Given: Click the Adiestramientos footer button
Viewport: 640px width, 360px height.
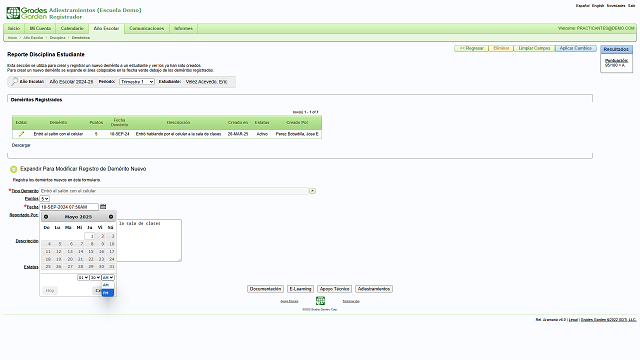Looking at the screenshot, I should coord(374,289).
